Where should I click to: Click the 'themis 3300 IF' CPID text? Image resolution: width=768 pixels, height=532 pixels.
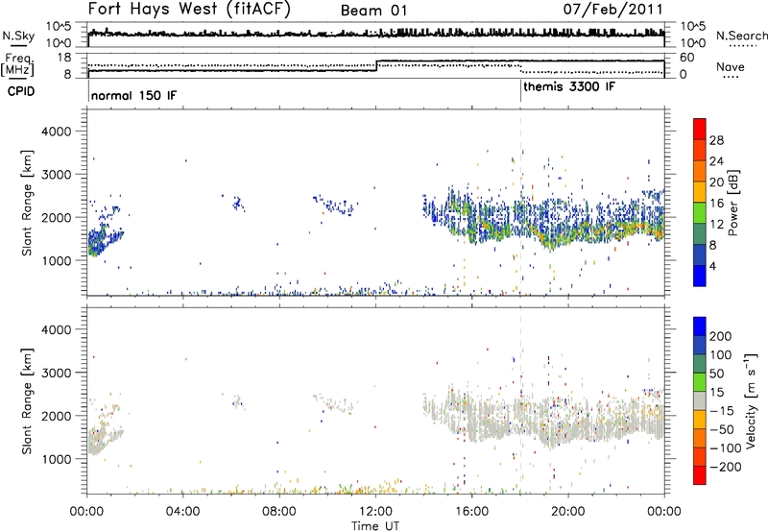(x=569, y=86)
